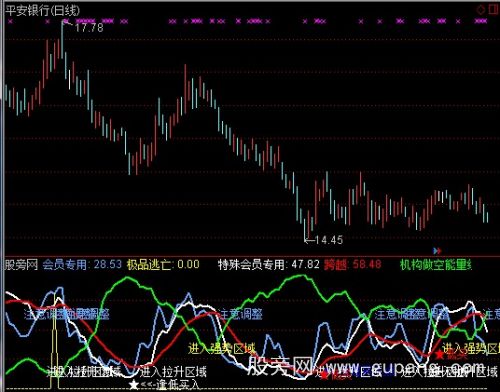
Task: Click the red star below 进入强势区域 on the right
Action: 439,354
